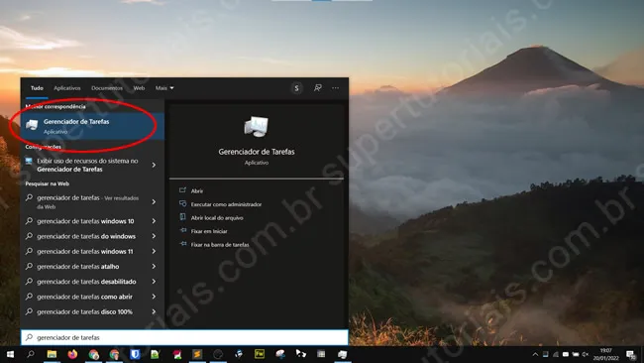Expand arrow next to 'atalho' suggestion
This screenshot has width=644, height=363.
(x=154, y=267)
